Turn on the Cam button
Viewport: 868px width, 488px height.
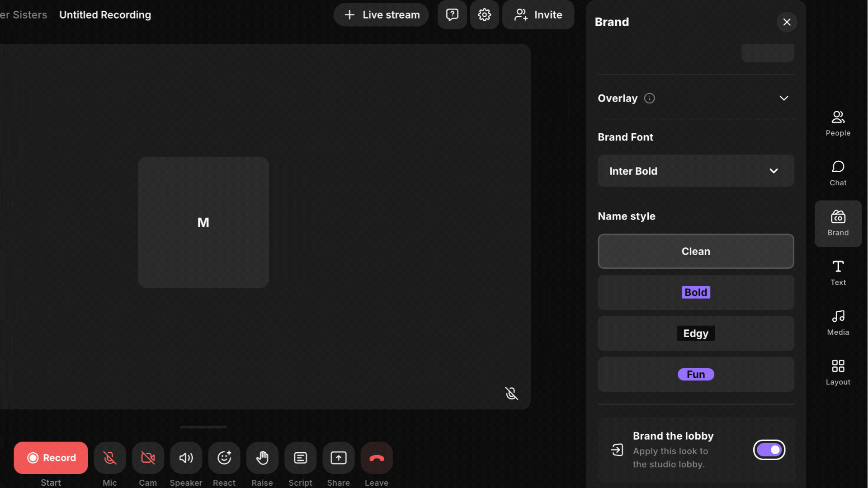click(x=148, y=458)
